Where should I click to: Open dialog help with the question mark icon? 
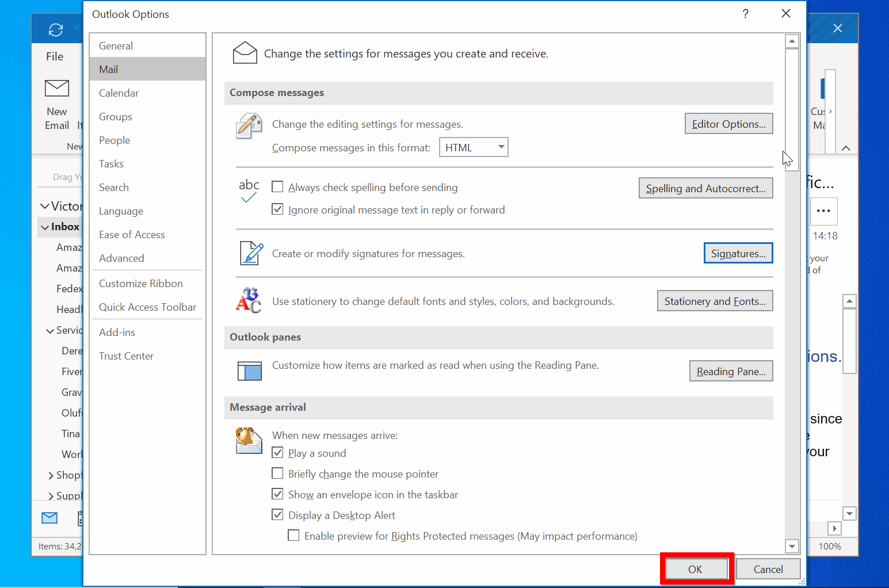pyautogui.click(x=745, y=13)
